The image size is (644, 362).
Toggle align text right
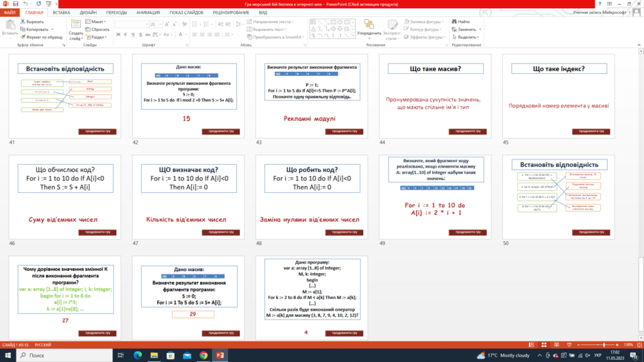click(210, 35)
